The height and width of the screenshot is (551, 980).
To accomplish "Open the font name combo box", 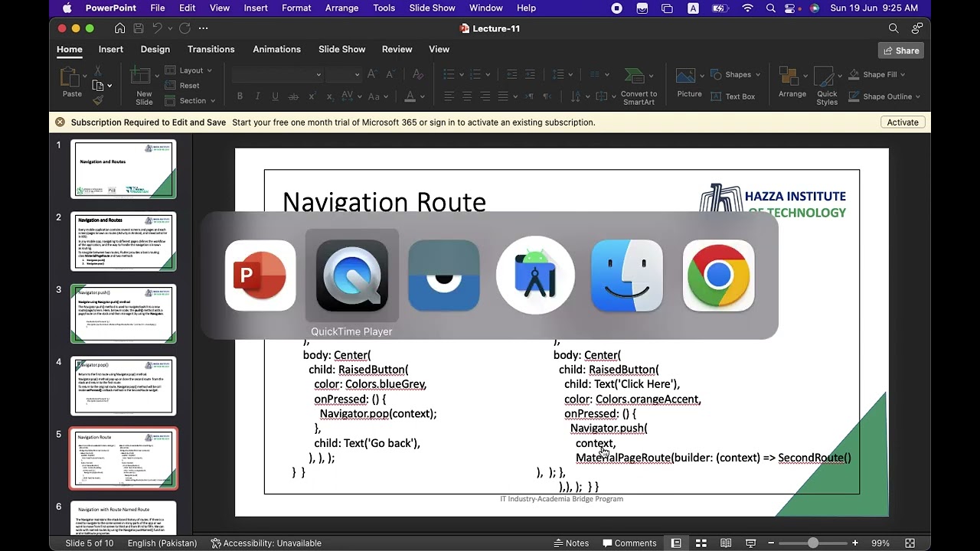I will [x=277, y=74].
